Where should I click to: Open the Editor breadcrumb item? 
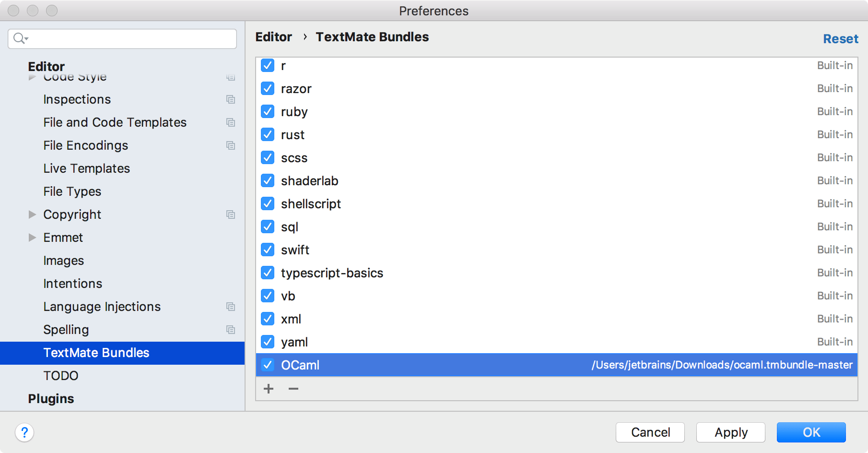point(273,37)
